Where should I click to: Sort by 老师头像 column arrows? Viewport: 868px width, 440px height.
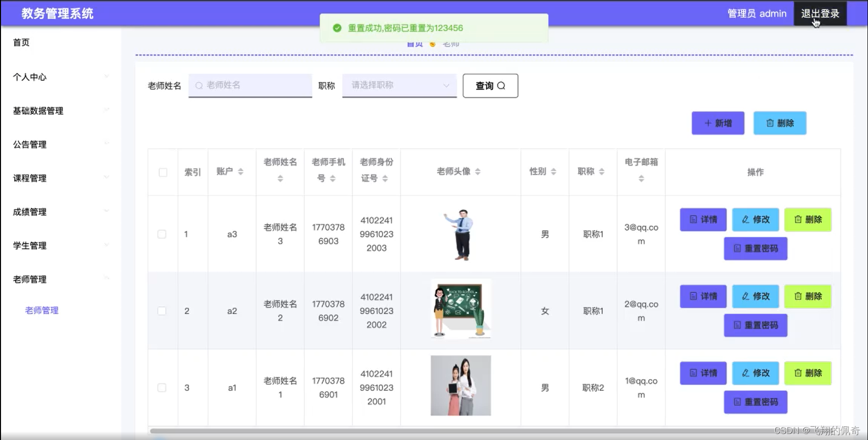tap(478, 172)
